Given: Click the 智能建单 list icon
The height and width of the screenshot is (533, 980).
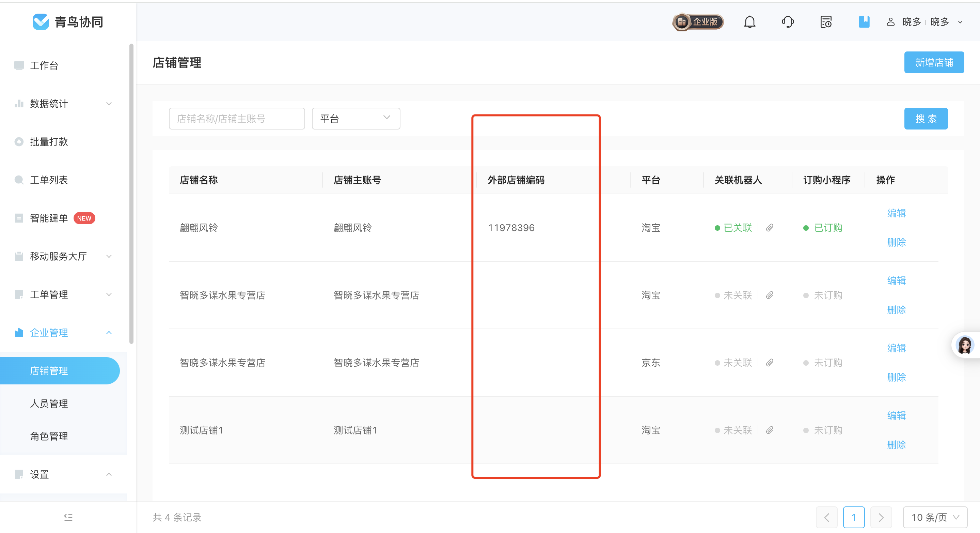Looking at the screenshot, I should (x=19, y=218).
